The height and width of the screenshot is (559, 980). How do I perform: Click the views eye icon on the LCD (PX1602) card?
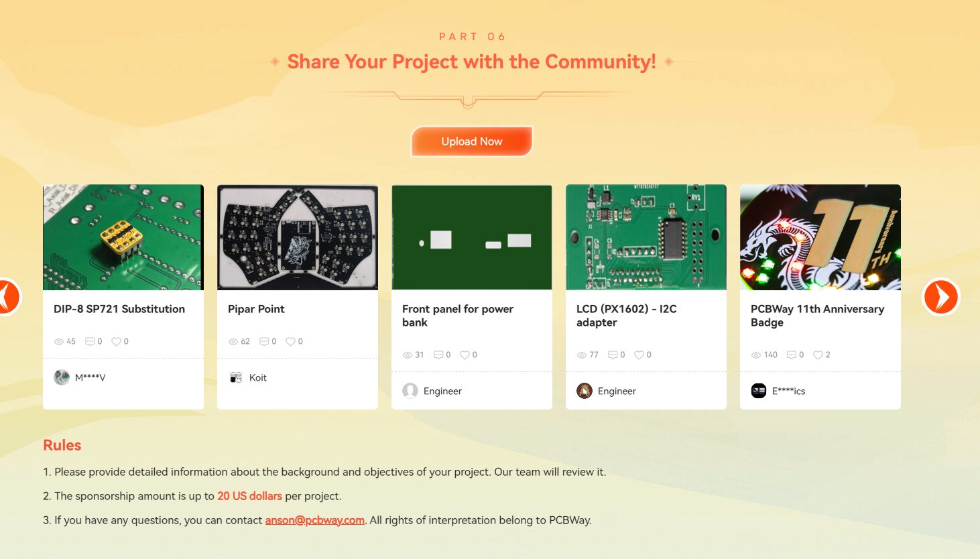[x=581, y=355]
